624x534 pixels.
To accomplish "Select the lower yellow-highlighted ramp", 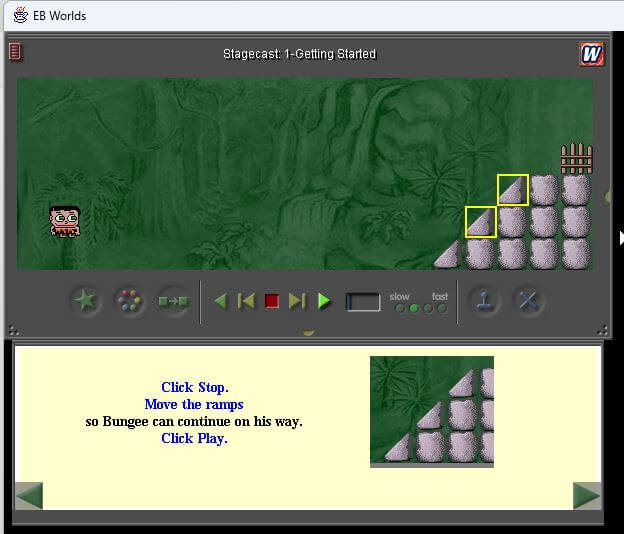I will pyautogui.click(x=481, y=222).
